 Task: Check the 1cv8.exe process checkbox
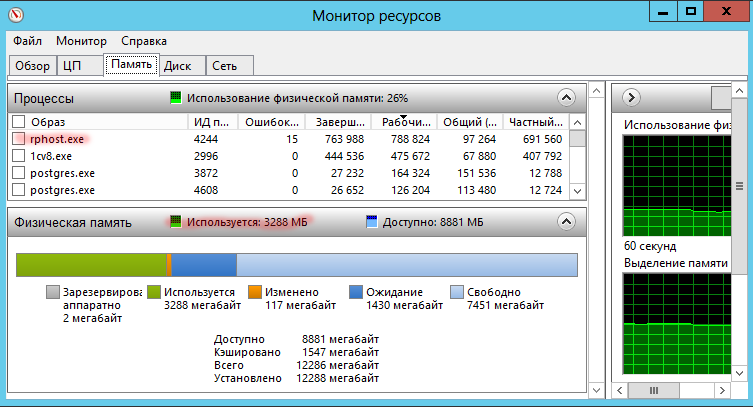pos(18,156)
